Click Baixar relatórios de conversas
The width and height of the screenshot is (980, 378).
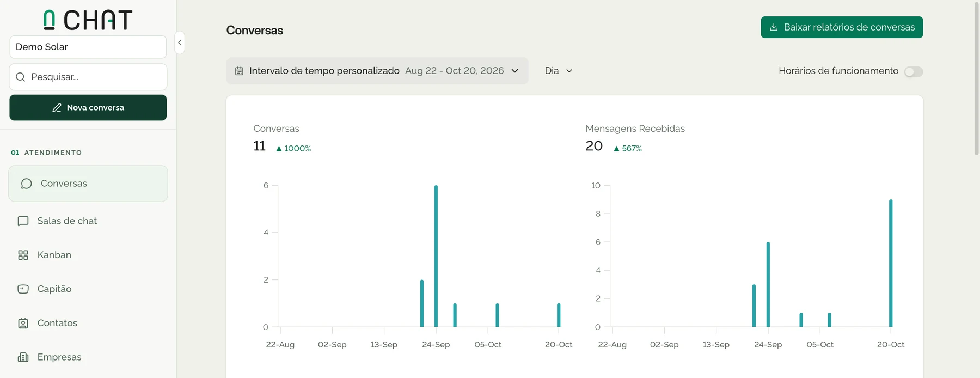pyautogui.click(x=842, y=27)
